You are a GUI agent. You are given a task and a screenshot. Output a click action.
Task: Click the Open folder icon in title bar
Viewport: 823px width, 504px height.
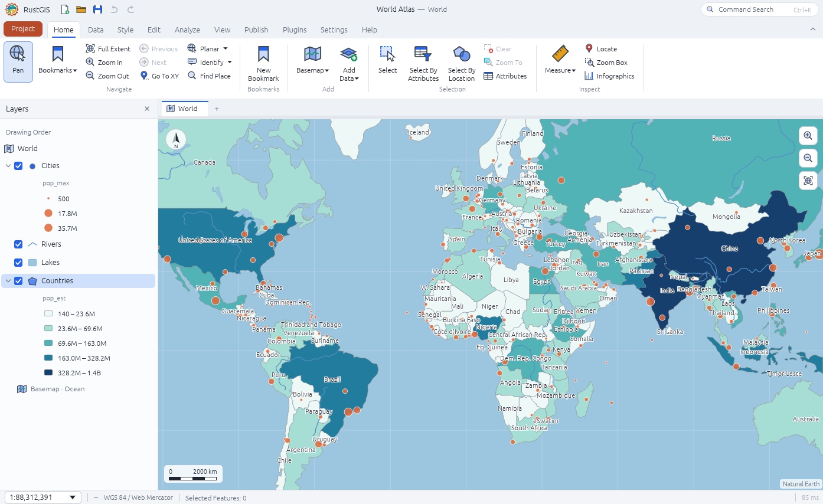(81, 9)
